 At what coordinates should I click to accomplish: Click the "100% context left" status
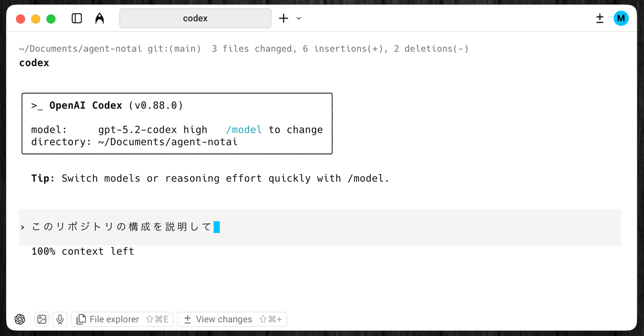[82, 252]
